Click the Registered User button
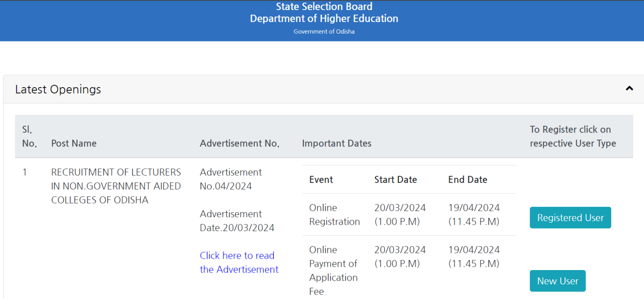The height and width of the screenshot is (299, 644). click(570, 218)
